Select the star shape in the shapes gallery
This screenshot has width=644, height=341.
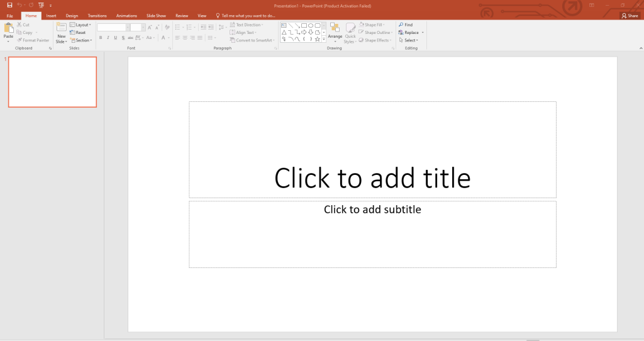[318, 39]
